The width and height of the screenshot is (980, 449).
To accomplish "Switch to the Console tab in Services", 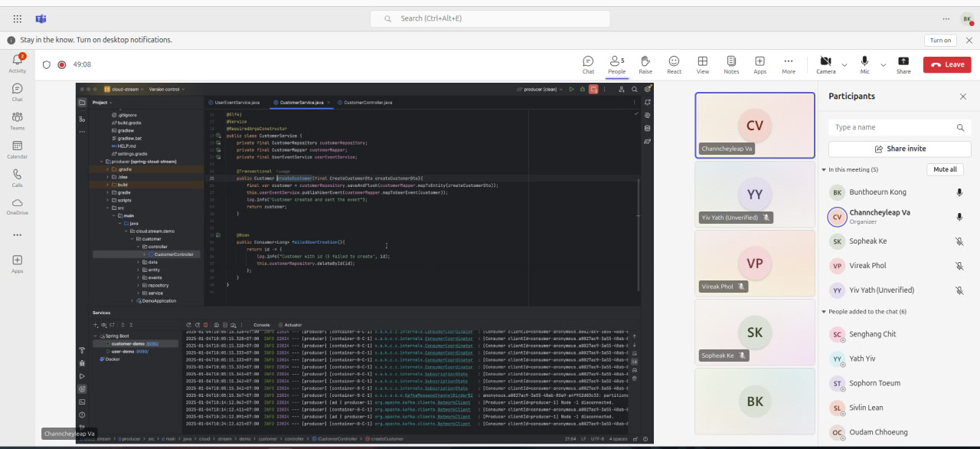I will point(262,325).
